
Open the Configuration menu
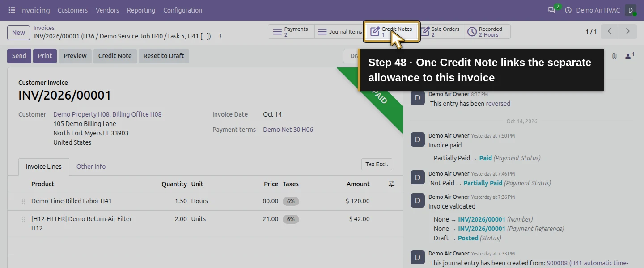pyautogui.click(x=182, y=10)
